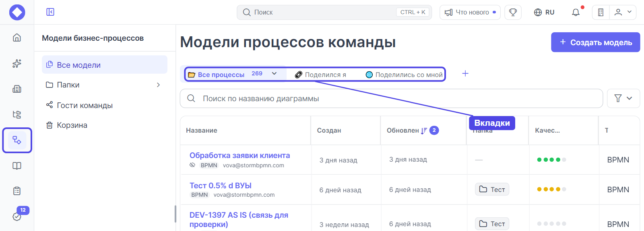Viewport: 644px width, 231px height.
Task: Open the clipboard sidebar icon
Action: click(x=17, y=191)
